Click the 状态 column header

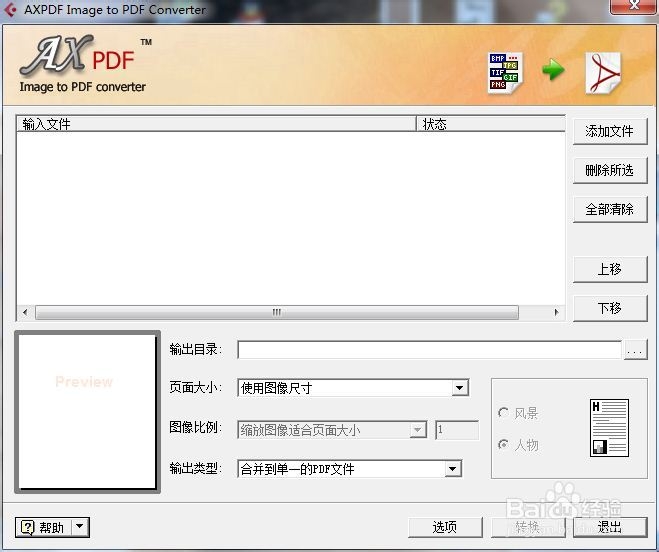tap(490, 124)
